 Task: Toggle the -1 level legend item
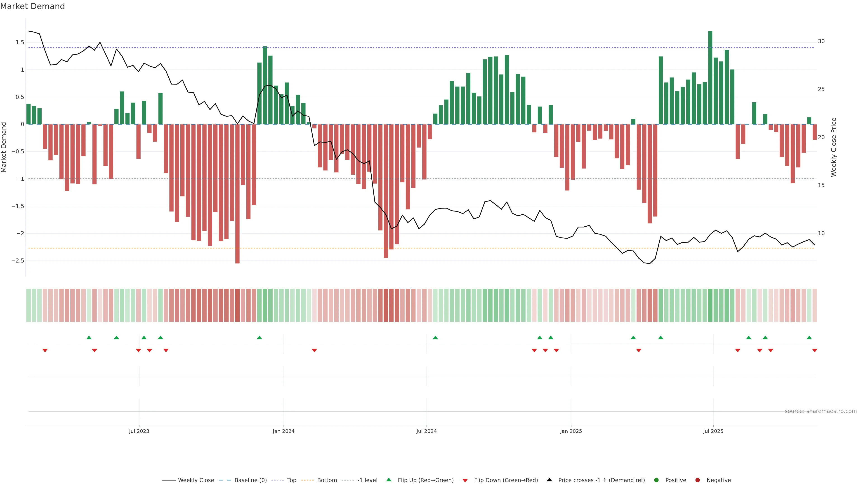point(367,480)
